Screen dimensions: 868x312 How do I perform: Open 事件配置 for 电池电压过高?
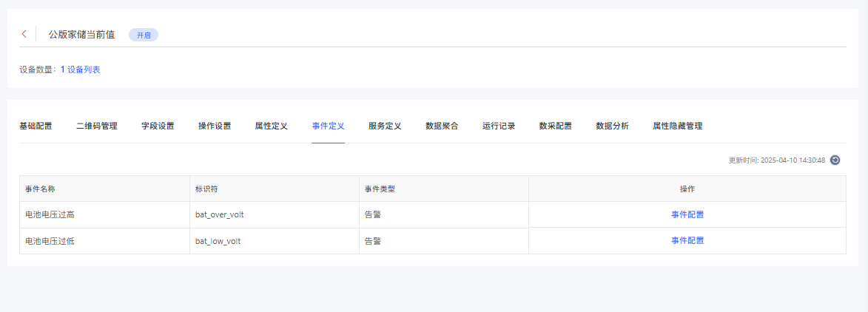(x=687, y=214)
